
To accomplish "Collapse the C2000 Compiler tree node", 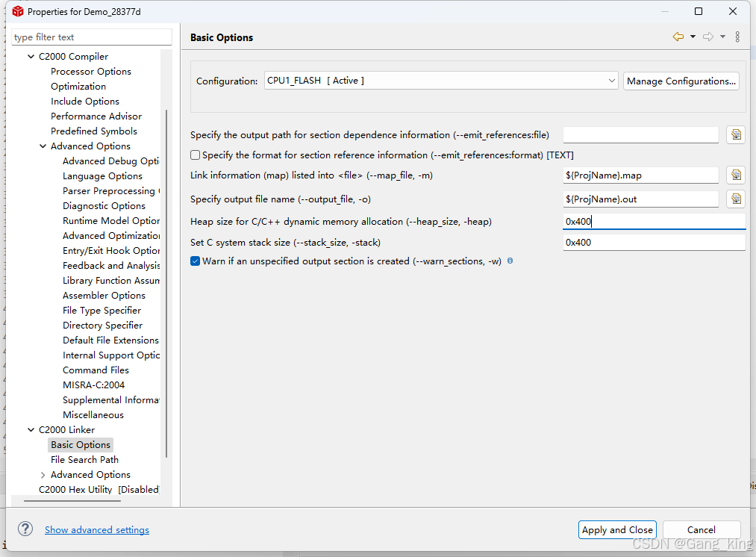I will pos(31,57).
